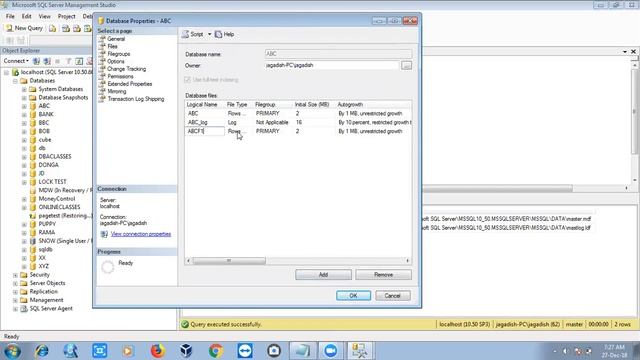Select the SNOW single user database icon
This screenshot has height=360, width=640.
pos(33,241)
